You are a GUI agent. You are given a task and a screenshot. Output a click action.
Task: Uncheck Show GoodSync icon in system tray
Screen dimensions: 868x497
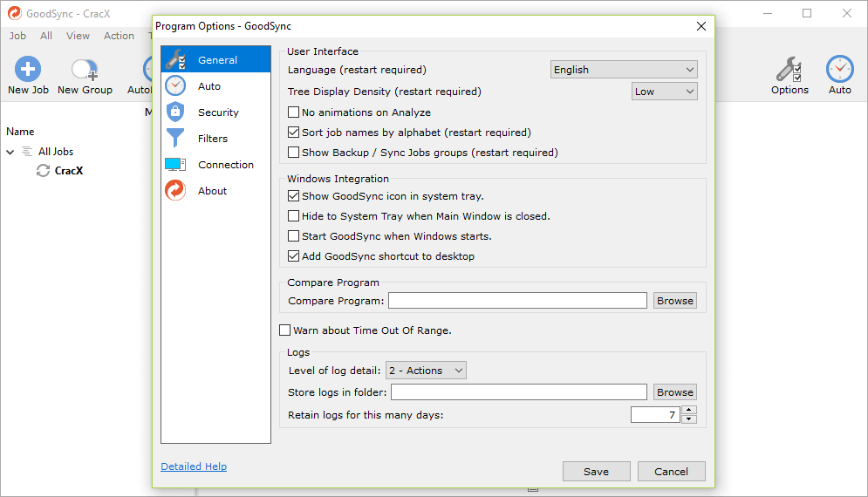pos(293,196)
